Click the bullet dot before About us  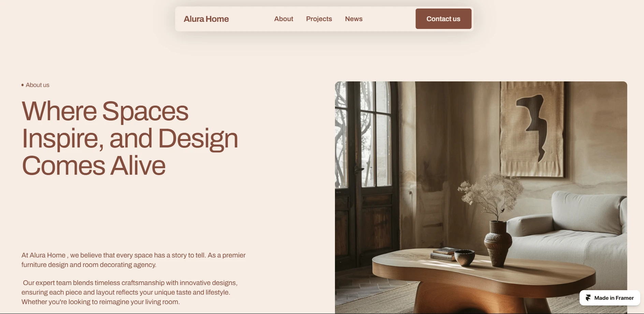click(23, 85)
